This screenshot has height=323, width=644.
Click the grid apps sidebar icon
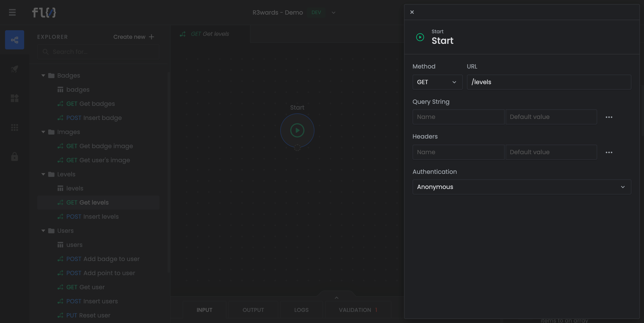click(15, 127)
